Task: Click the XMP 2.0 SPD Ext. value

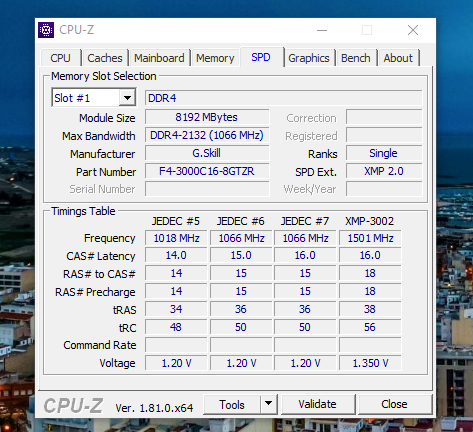Action: click(384, 171)
